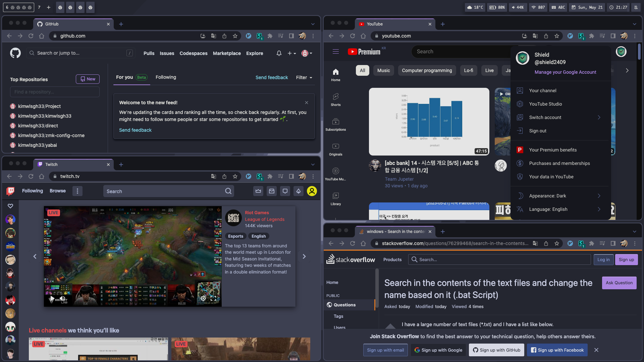The width and height of the screenshot is (644, 362).
Task: Open YouTube Shorts in sidebar
Action: click(335, 100)
